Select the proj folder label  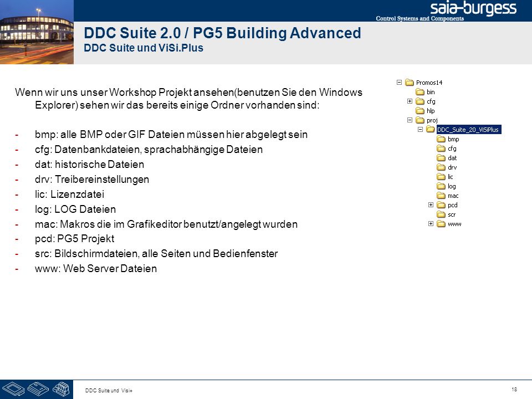pyautogui.click(x=432, y=120)
